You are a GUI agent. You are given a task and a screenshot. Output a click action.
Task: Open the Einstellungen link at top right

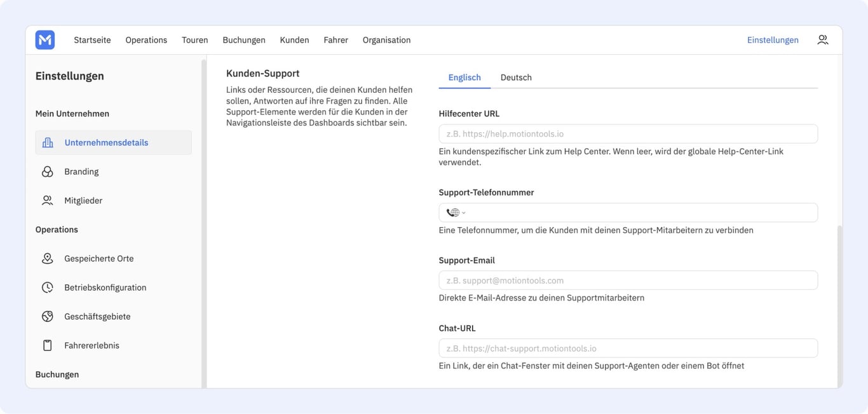coord(773,40)
